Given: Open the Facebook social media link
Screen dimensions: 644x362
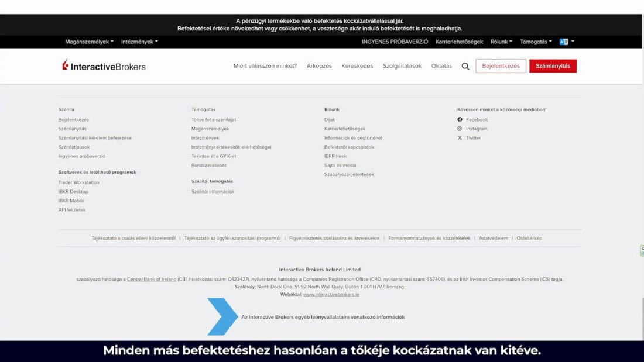Looking at the screenshot, I should (477, 120).
